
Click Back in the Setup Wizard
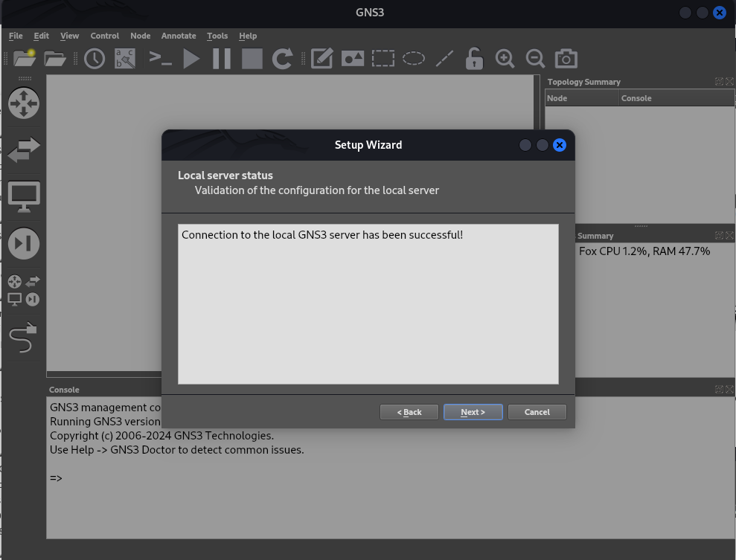tap(409, 412)
